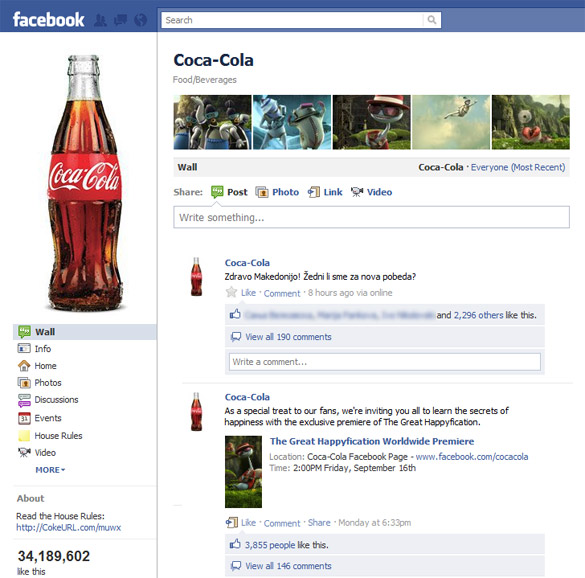Image resolution: width=585 pixels, height=578 pixels.
Task: Click the Write something status field
Action: [371, 217]
